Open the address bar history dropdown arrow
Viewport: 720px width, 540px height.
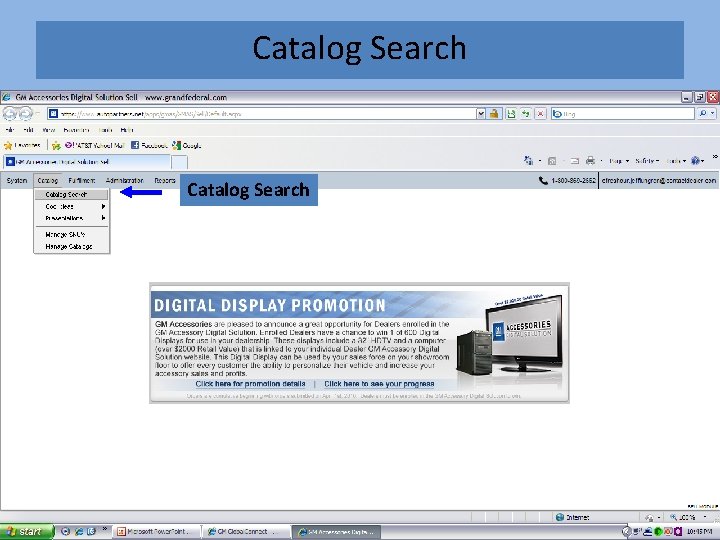[x=480, y=113]
